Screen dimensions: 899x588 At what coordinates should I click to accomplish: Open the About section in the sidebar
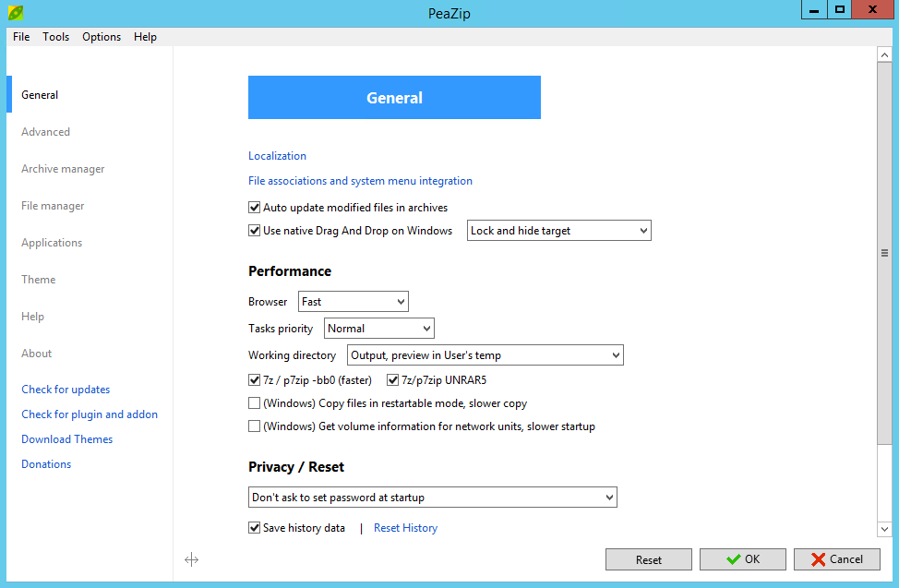(x=37, y=354)
